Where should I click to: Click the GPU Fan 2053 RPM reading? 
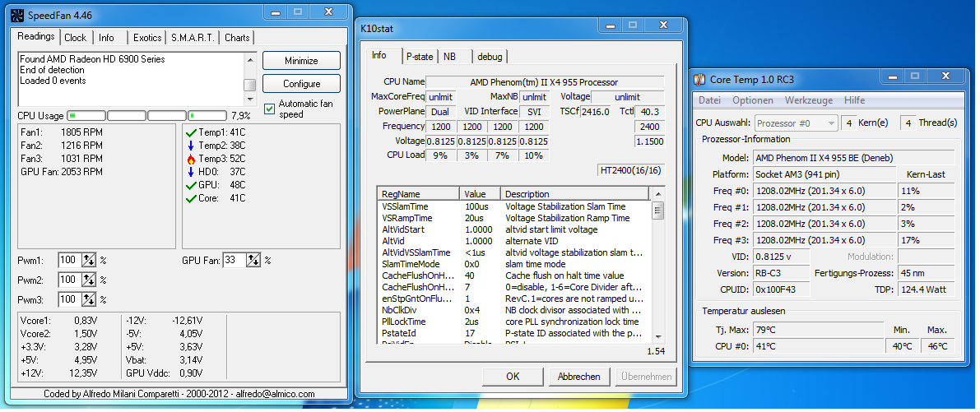click(61, 172)
